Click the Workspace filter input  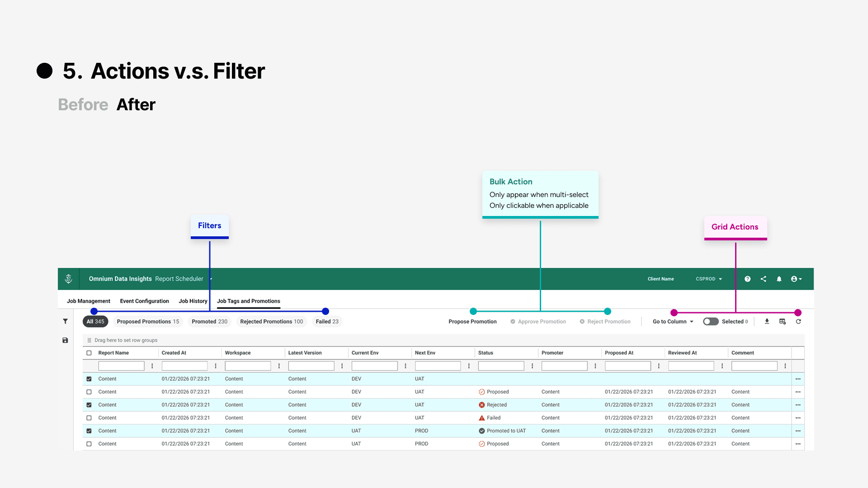pos(248,366)
